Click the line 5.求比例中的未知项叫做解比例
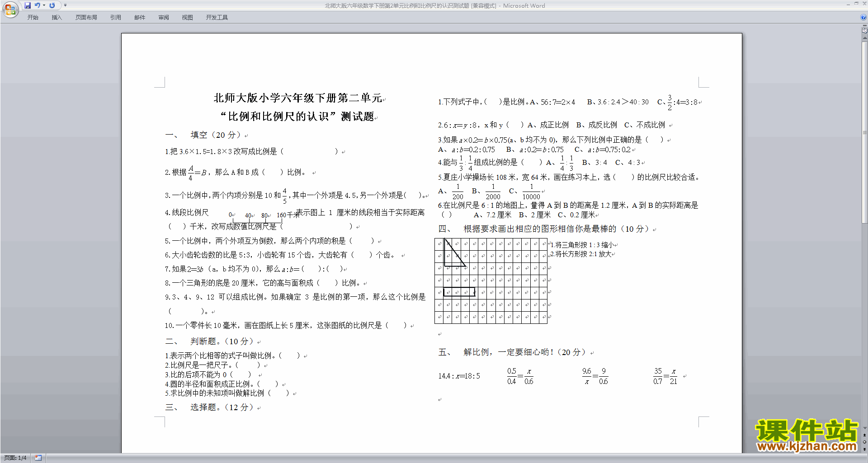 227,393
